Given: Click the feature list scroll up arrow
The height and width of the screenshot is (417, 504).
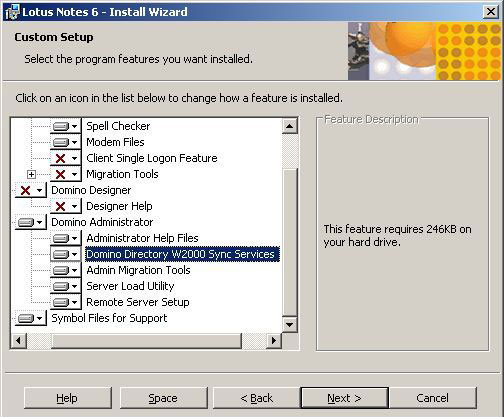Looking at the screenshot, I should (289, 126).
